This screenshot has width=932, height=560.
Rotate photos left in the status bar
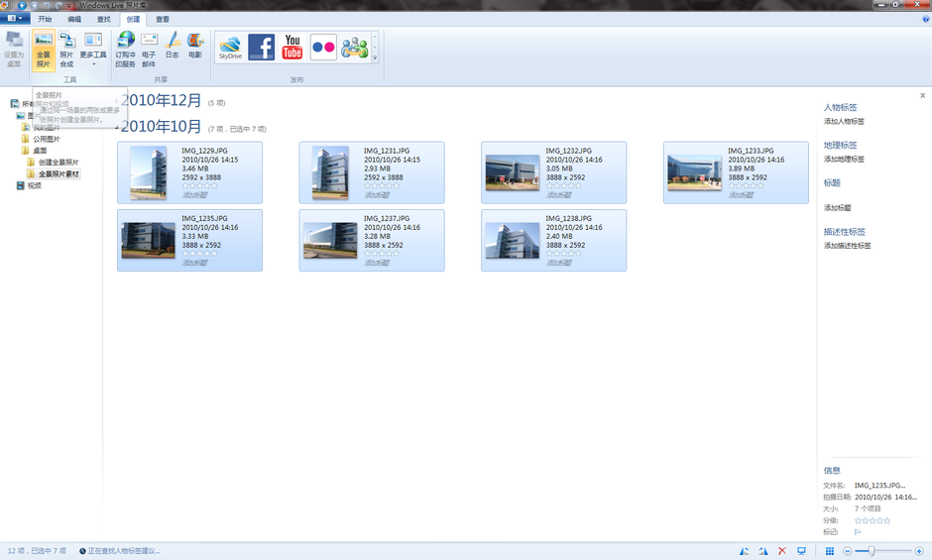(744, 551)
